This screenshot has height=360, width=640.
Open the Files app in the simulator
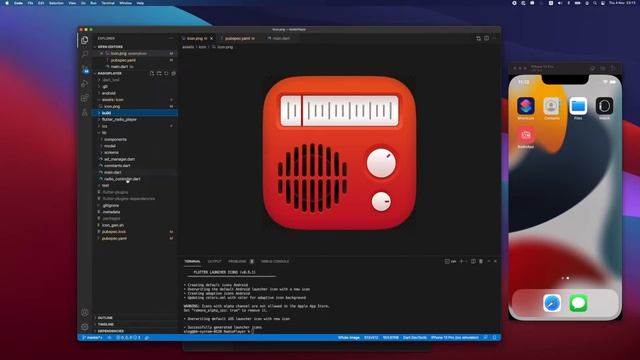578,106
